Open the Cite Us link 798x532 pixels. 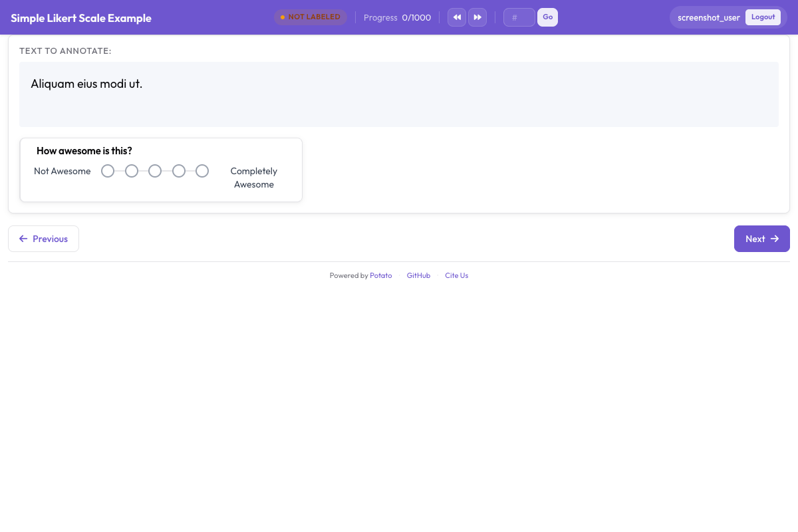[x=456, y=275]
